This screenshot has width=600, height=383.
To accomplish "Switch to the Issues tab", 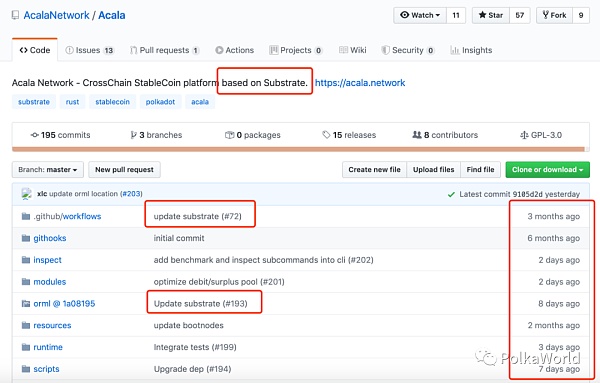I will [90, 50].
